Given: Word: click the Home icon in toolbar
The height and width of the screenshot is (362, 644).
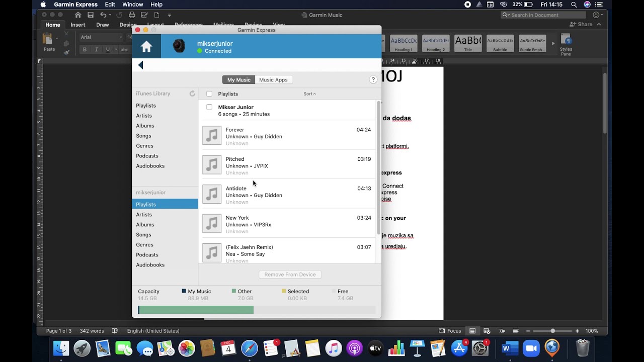Looking at the screenshot, I should [77, 15].
